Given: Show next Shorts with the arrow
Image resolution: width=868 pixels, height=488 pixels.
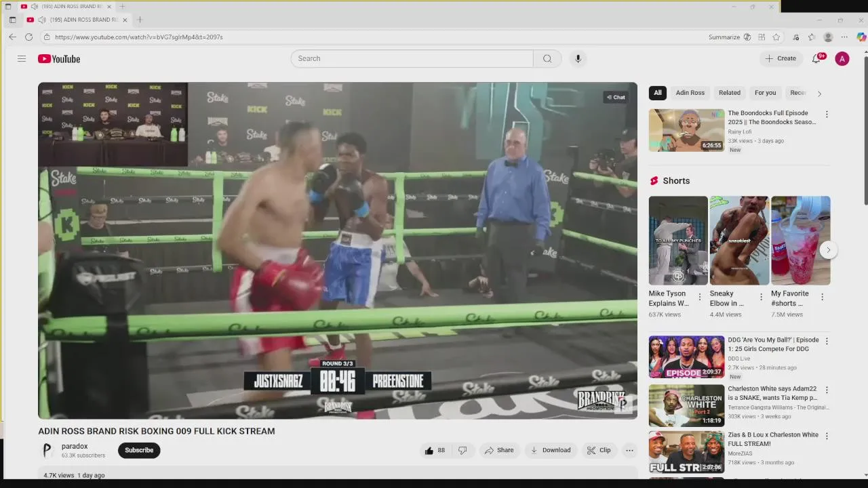Looking at the screenshot, I should 828,250.
